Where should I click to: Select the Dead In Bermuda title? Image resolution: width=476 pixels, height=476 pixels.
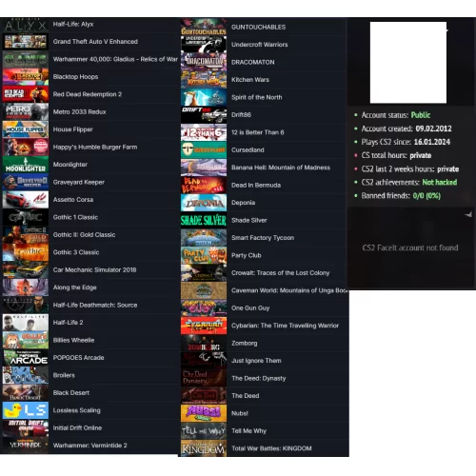pos(256,185)
